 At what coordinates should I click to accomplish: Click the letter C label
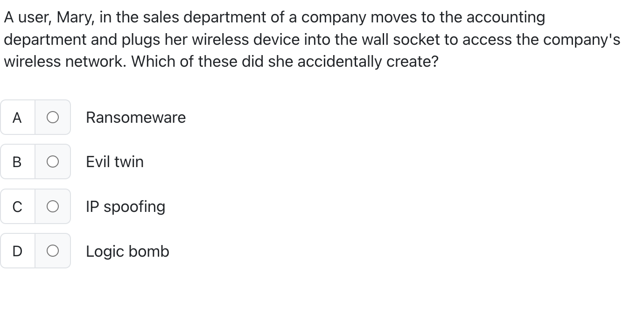[17, 206]
